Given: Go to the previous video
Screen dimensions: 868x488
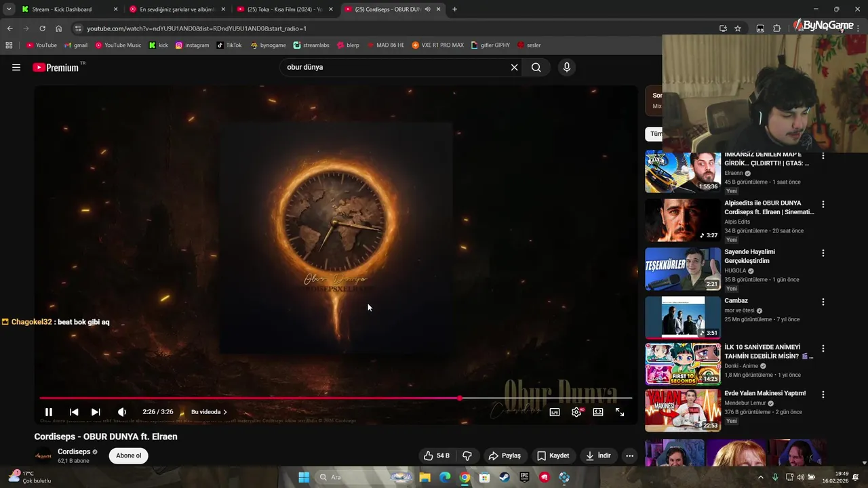Looking at the screenshot, I should tap(74, 412).
